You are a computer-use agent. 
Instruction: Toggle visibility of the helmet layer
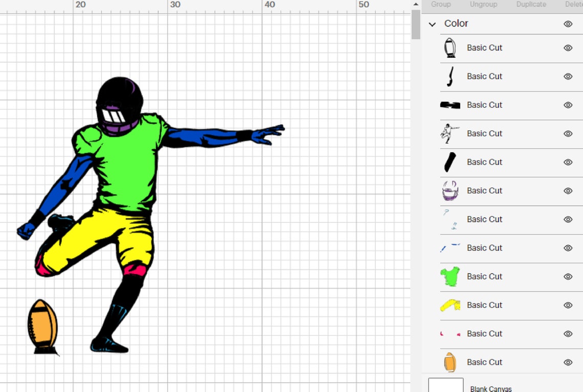(568, 191)
